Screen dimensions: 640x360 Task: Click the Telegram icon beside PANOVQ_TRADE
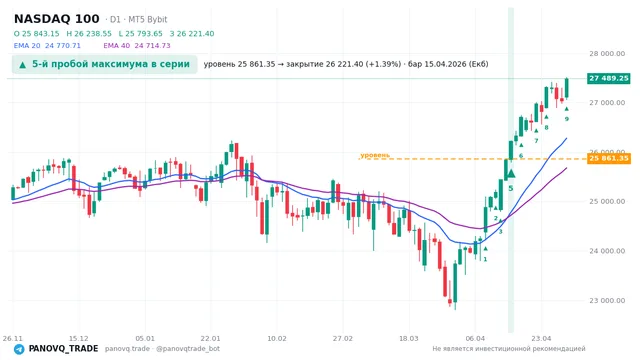tap(19, 349)
